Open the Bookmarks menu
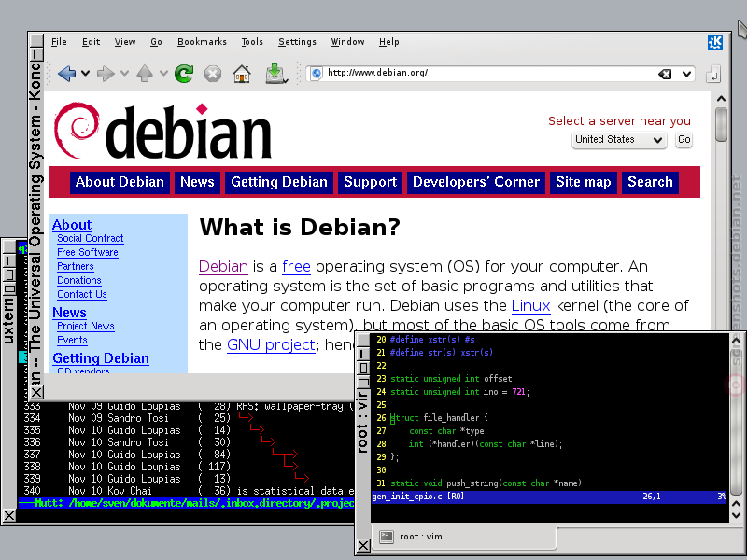 pyautogui.click(x=202, y=42)
